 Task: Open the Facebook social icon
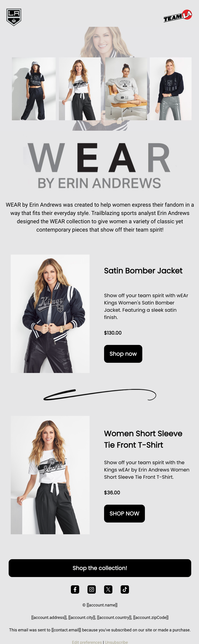tap(75, 589)
